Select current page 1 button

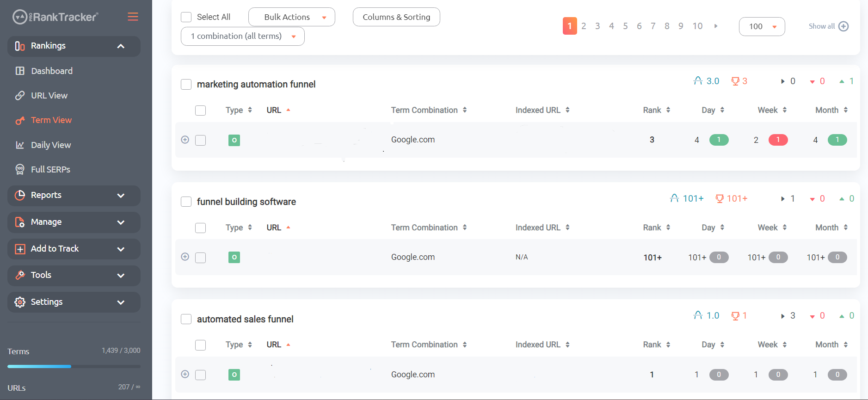pyautogui.click(x=570, y=26)
